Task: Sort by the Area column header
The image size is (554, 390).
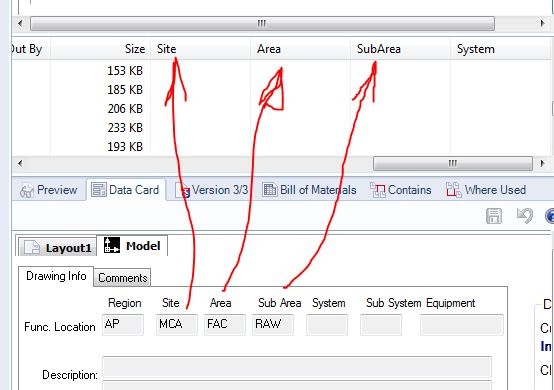Action: coord(301,49)
